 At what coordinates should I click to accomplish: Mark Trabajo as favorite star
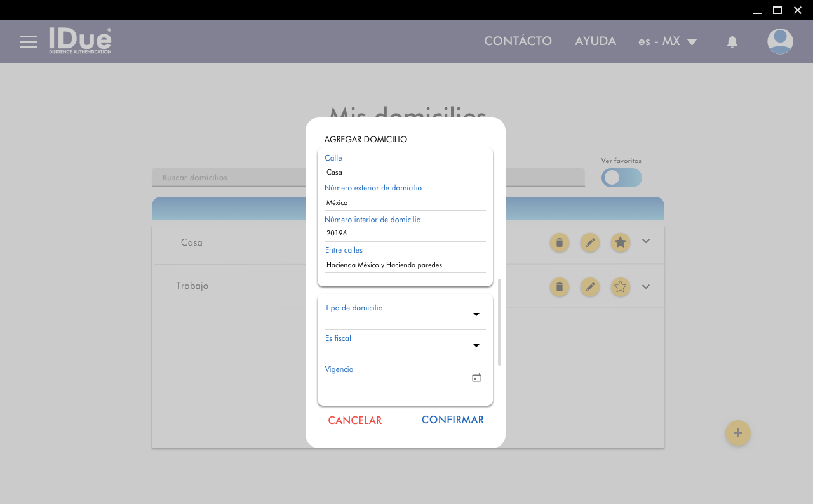[621, 287]
